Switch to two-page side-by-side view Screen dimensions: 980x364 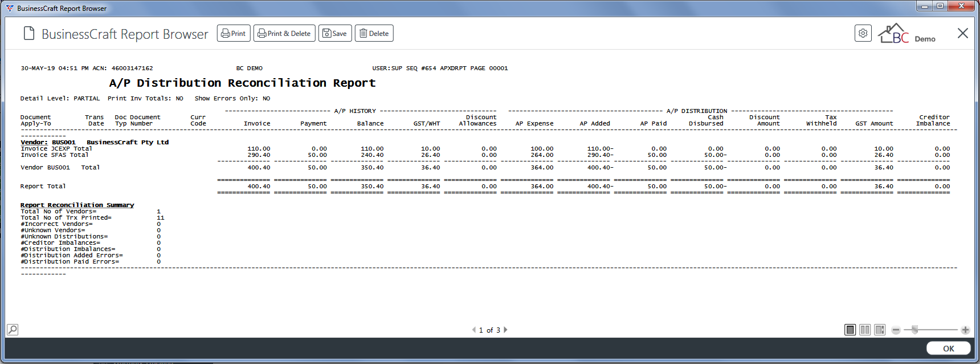(x=865, y=330)
